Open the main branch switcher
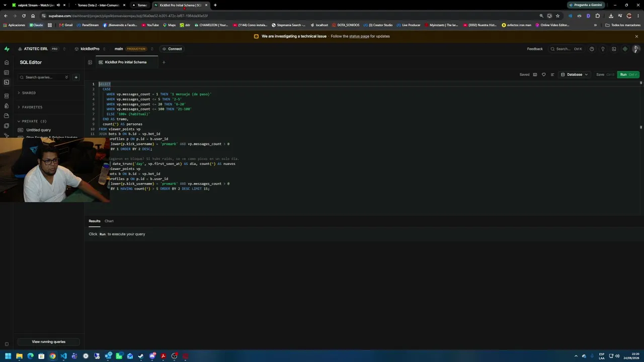 point(152,49)
